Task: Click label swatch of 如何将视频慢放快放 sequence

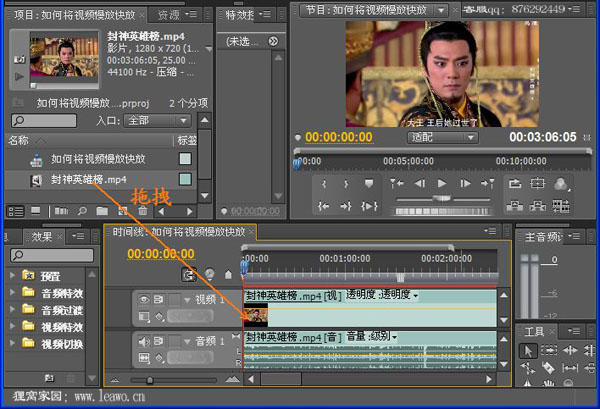Action: pos(186,159)
